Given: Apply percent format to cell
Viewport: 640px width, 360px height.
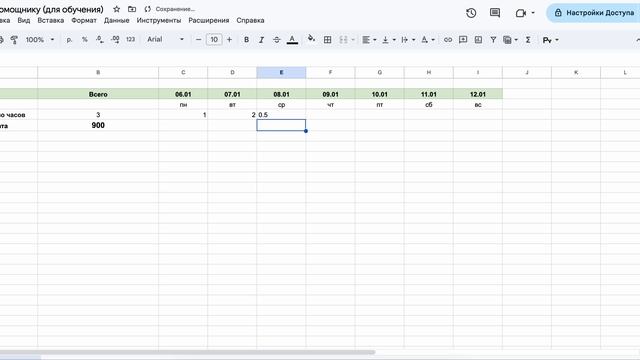Looking at the screenshot, I should (x=84, y=40).
